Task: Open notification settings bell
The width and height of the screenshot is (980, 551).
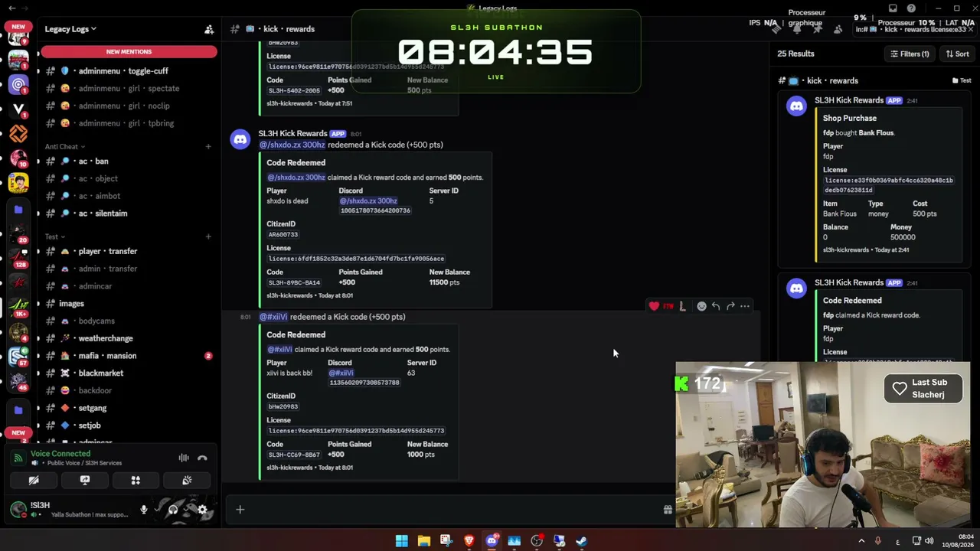Action: [x=797, y=29]
